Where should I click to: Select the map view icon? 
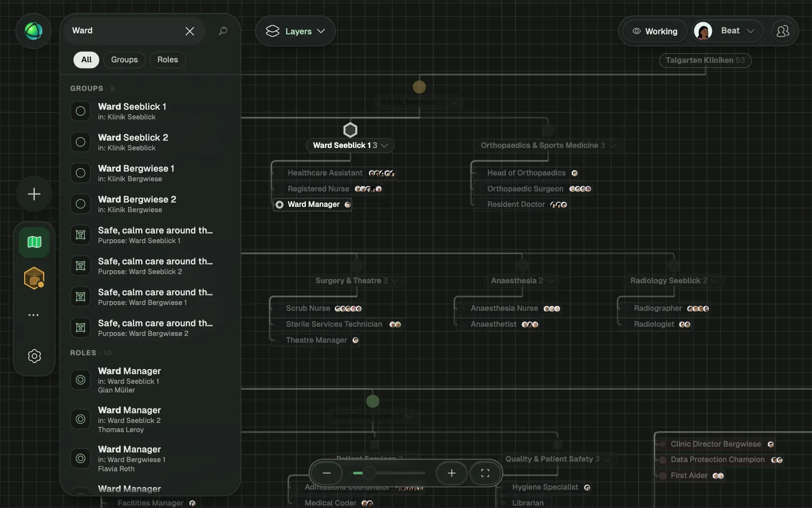34,242
